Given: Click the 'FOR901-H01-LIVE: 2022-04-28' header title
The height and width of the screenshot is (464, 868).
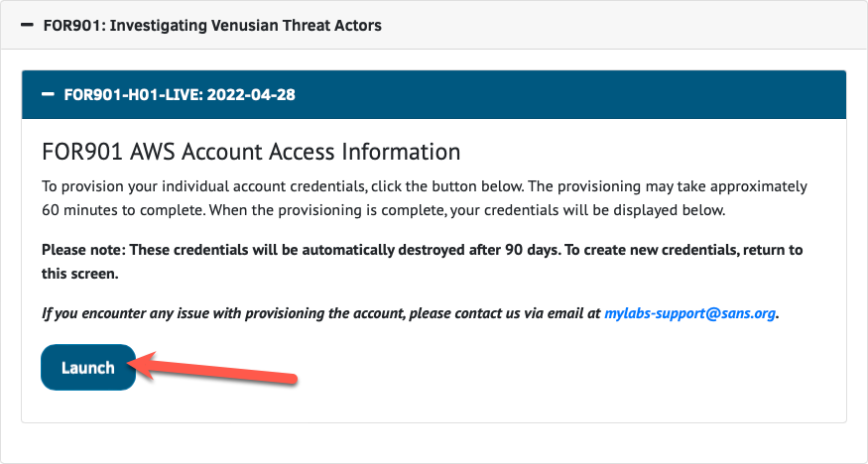Looking at the screenshot, I should point(180,95).
